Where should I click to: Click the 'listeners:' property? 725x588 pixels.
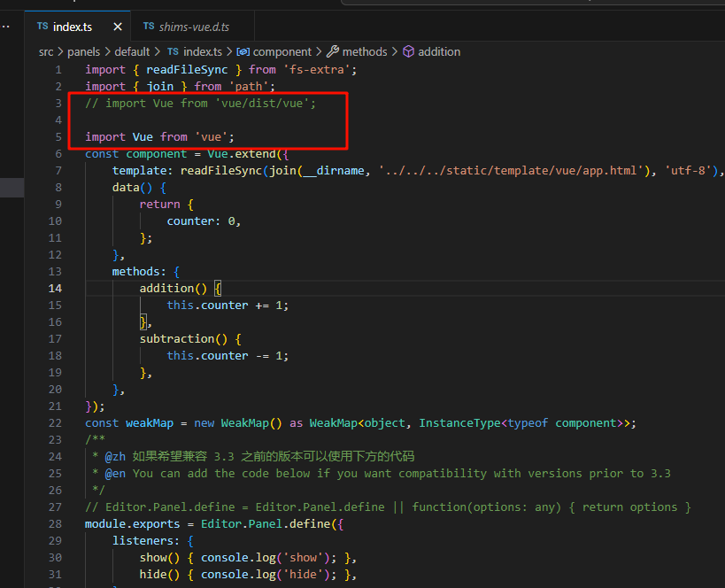[x=146, y=541]
